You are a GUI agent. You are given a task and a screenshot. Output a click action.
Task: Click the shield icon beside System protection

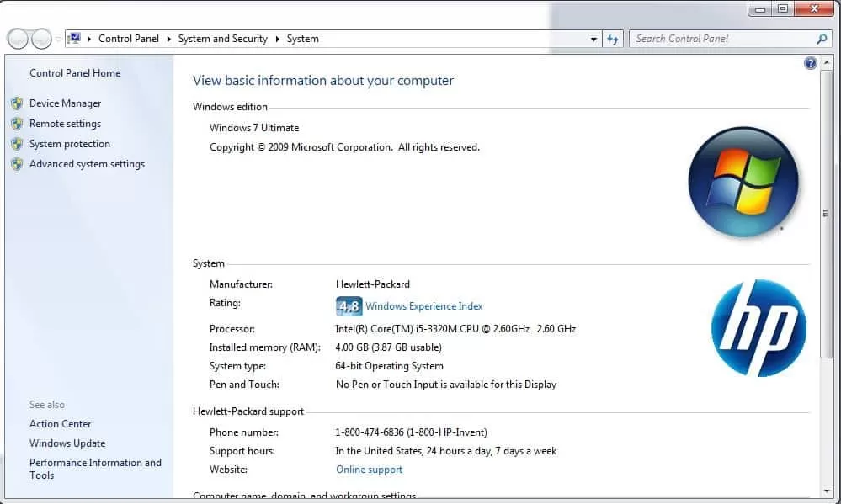pyautogui.click(x=17, y=144)
